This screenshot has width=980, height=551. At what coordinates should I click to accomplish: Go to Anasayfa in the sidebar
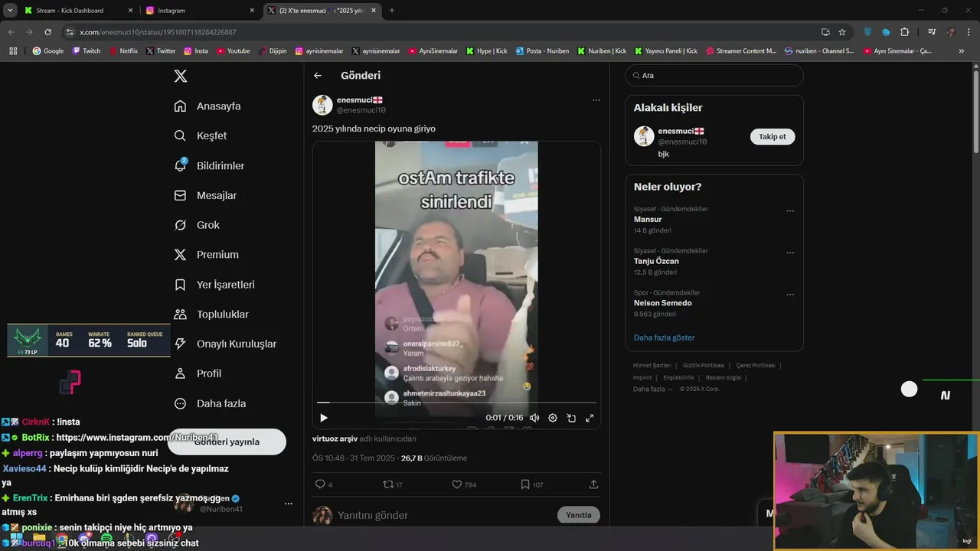click(x=207, y=106)
